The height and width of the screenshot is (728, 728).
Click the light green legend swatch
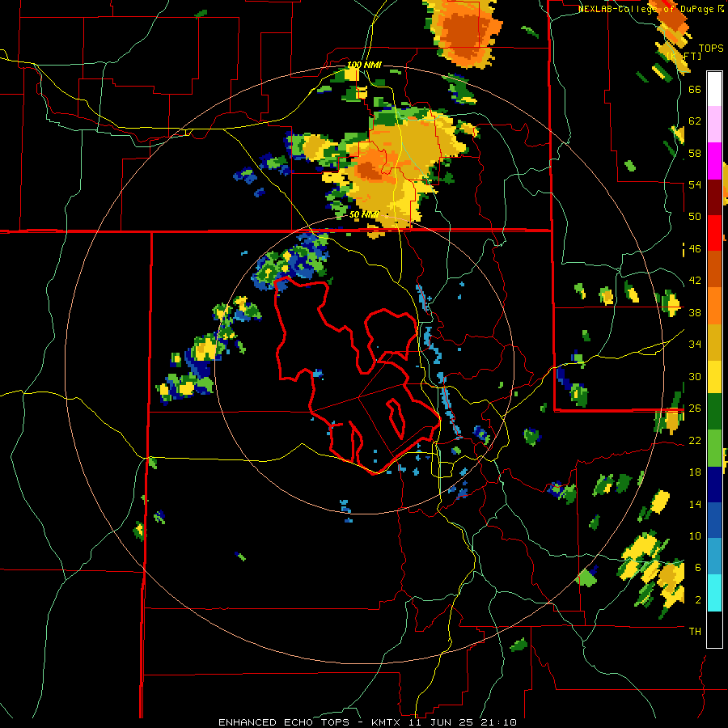(714, 448)
